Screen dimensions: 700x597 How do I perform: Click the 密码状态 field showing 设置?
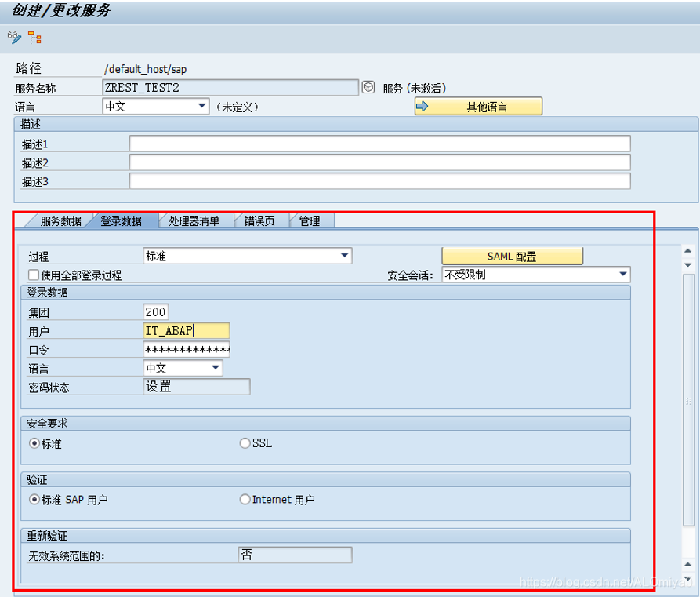pos(197,387)
